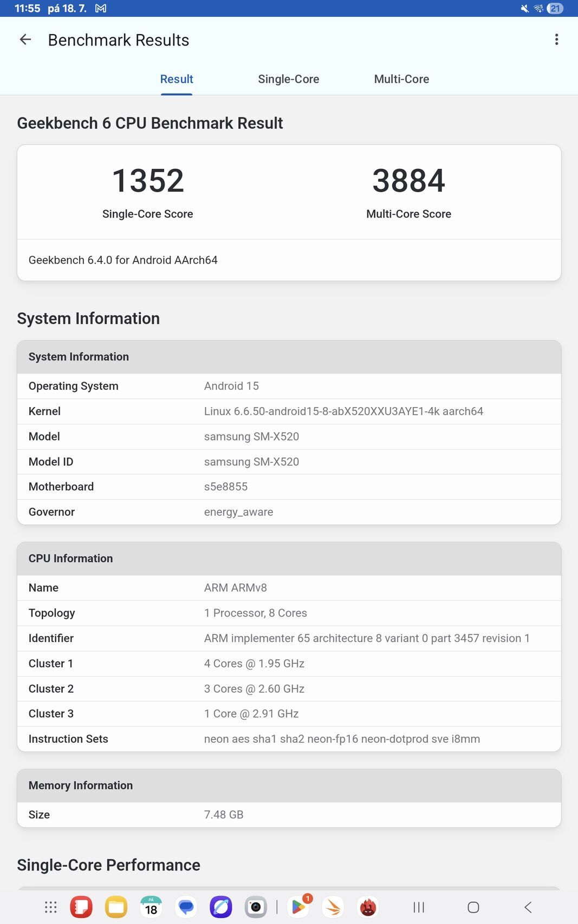This screenshot has width=578, height=924.
Task: Tap Cluster 3 value 1 Core @ 2.91 GHz
Action: [x=251, y=713]
